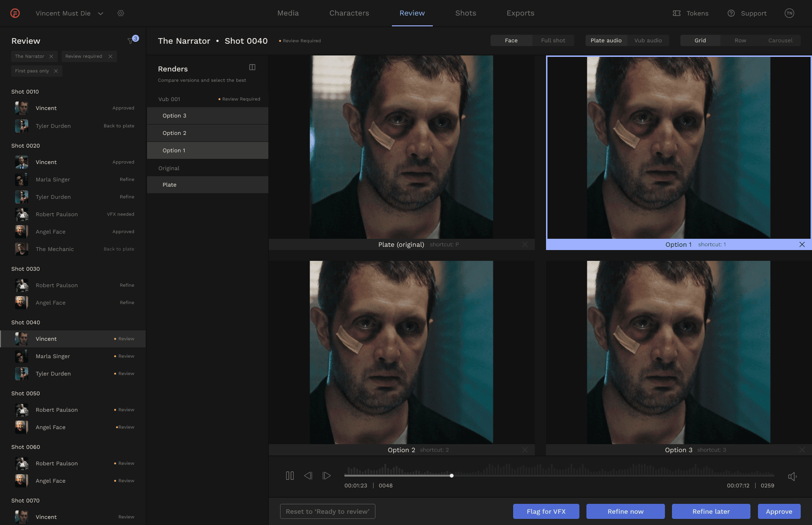This screenshot has width=812, height=525.
Task: Select the Option 3 video thumbnail
Action: tap(679, 353)
